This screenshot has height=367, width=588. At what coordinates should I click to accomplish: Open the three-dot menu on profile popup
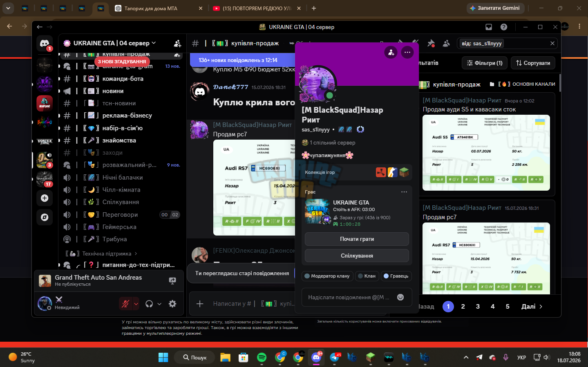(x=407, y=52)
